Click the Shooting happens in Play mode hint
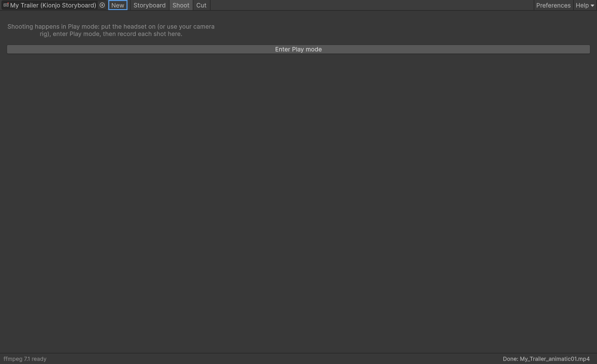Screen dimensions: 597x364 click(x=111, y=30)
